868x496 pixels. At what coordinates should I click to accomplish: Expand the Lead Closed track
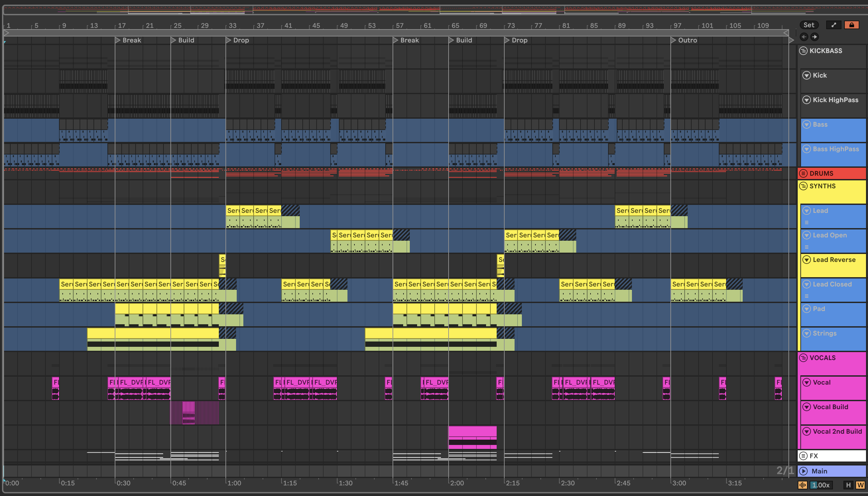(806, 284)
